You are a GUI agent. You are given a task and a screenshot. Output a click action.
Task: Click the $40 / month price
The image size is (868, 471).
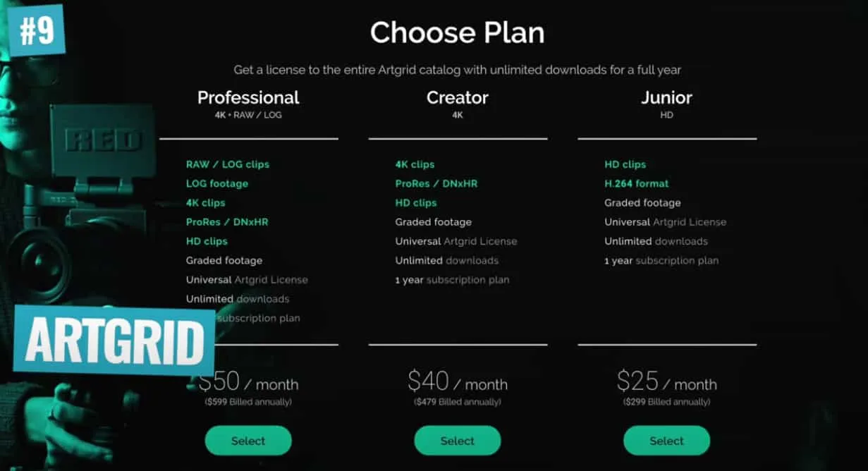[458, 382]
